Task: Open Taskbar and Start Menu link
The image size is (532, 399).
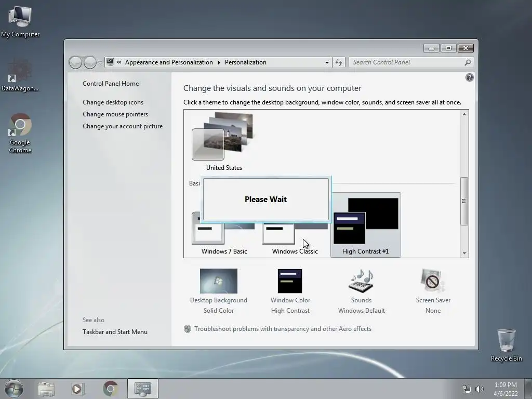Action: coord(115,332)
